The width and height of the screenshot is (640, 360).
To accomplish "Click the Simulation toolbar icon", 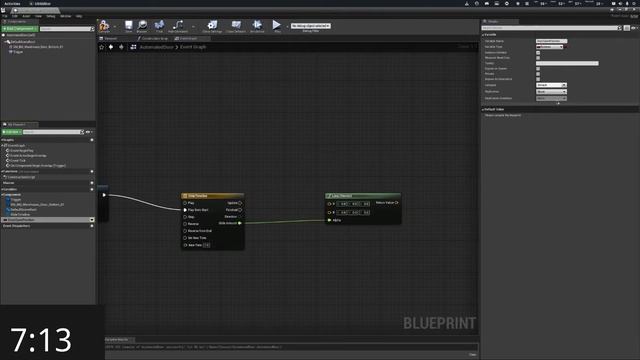I will [x=257, y=26].
